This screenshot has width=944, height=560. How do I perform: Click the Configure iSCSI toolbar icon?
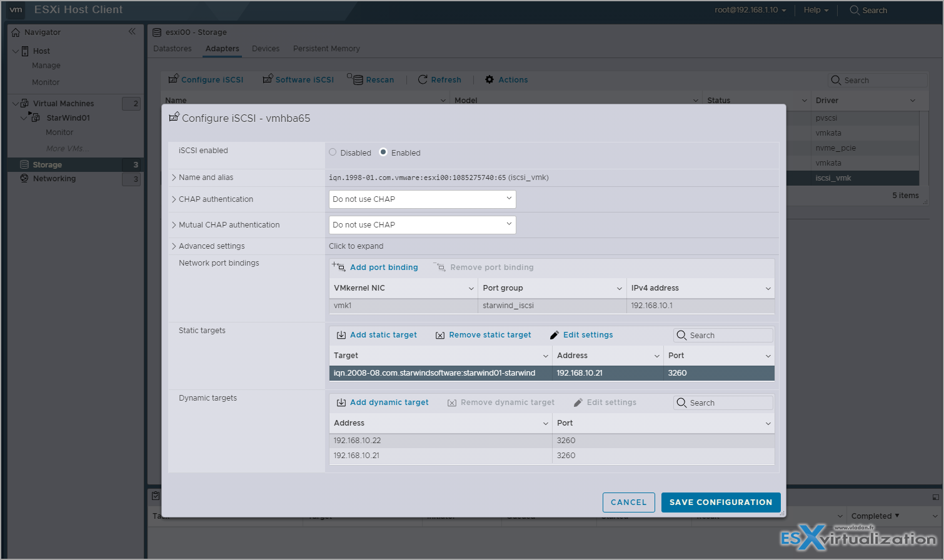point(173,79)
